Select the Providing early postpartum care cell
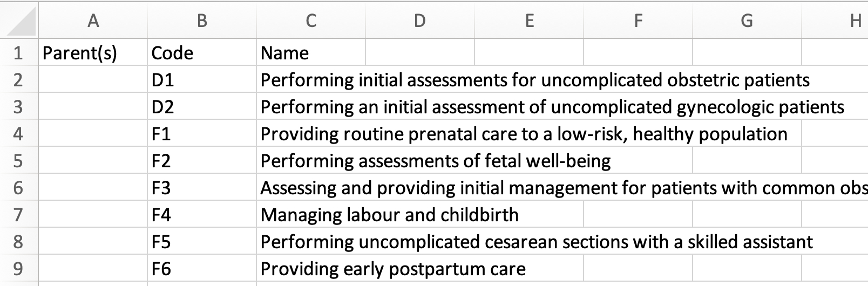 (393, 269)
